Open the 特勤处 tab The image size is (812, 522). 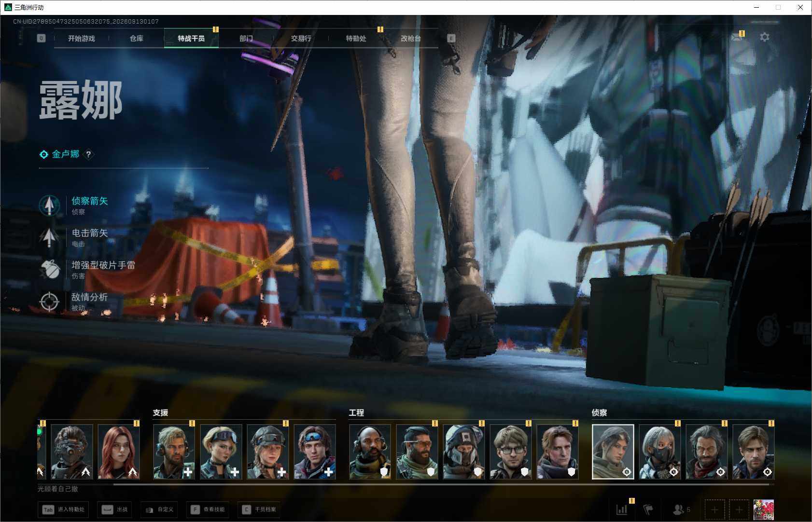click(x=356, y=39)
